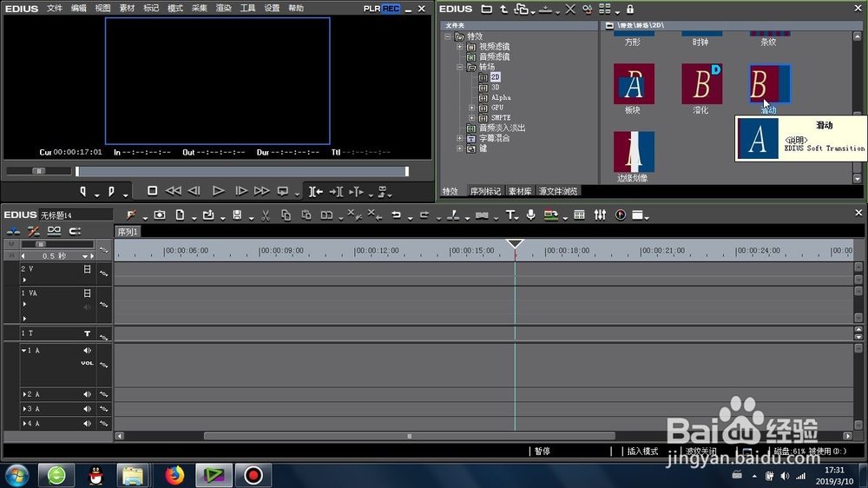The width and height of the screenshot is (868, 488).
Task: Open the 文件 menu
Action: pos(54,9)
